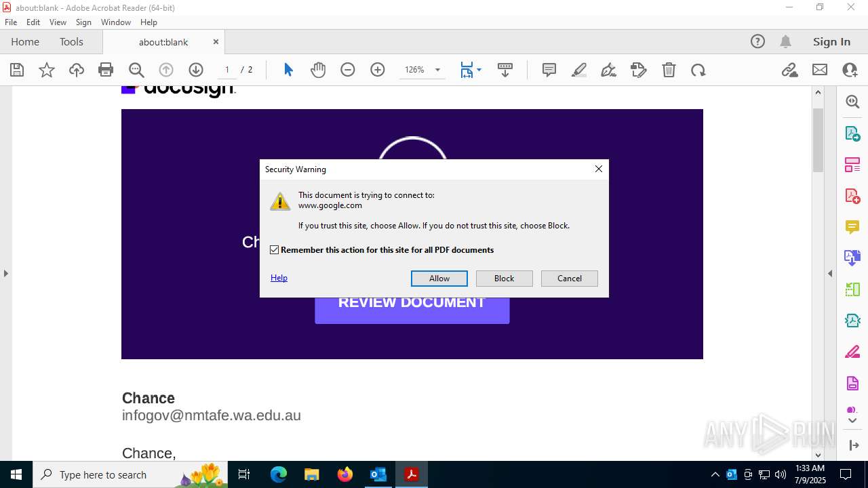
Task: Click Sign In button
Action: (x=831, y=41)
